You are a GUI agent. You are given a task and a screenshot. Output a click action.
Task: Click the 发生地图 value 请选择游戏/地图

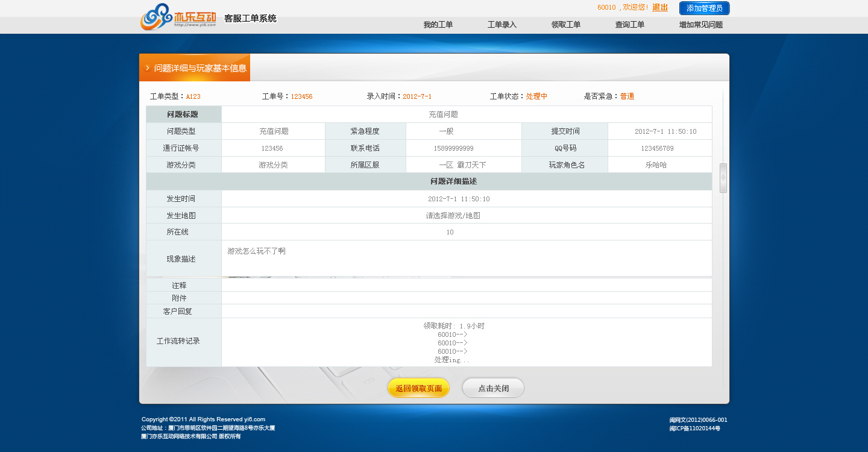coord(453,216)
